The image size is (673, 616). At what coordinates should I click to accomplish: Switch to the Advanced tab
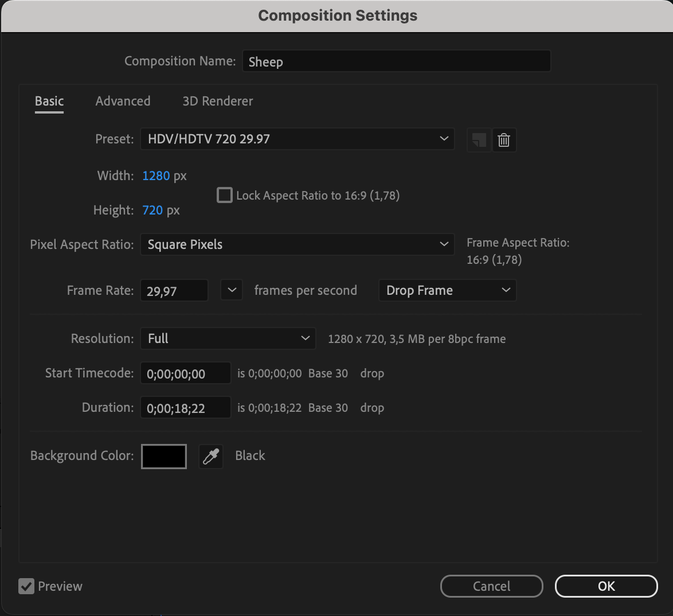[x=123, y=101]
